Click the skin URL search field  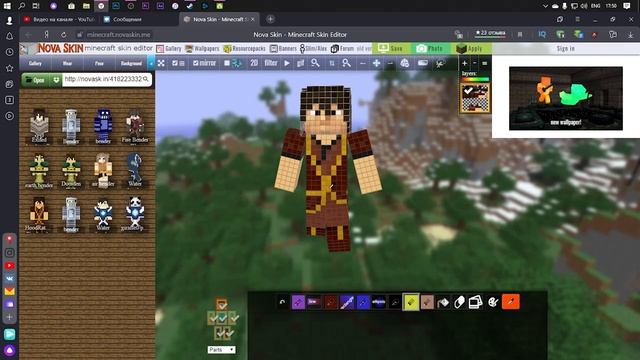(x=107, y=79)
